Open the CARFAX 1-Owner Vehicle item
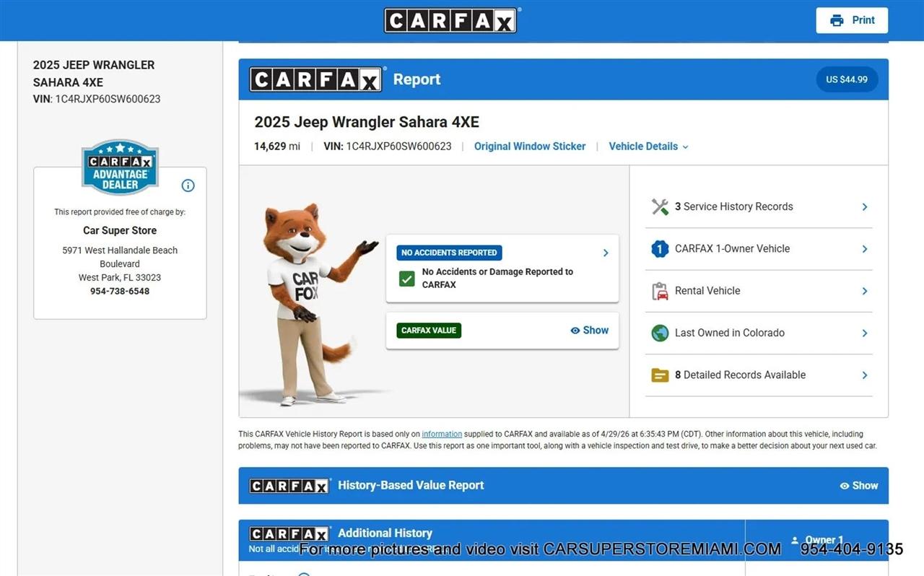Viewport: 924px width, 576px height. point(732,249)
